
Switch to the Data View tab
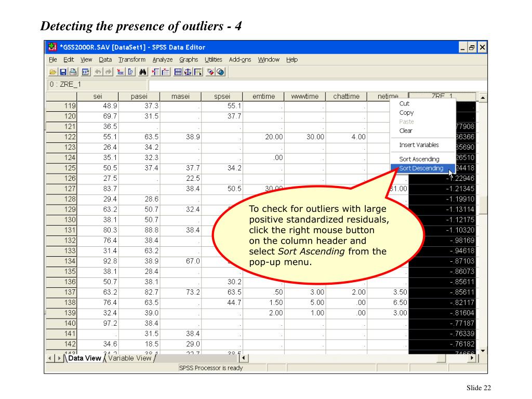pyautogui.click(x=85, y=358)
